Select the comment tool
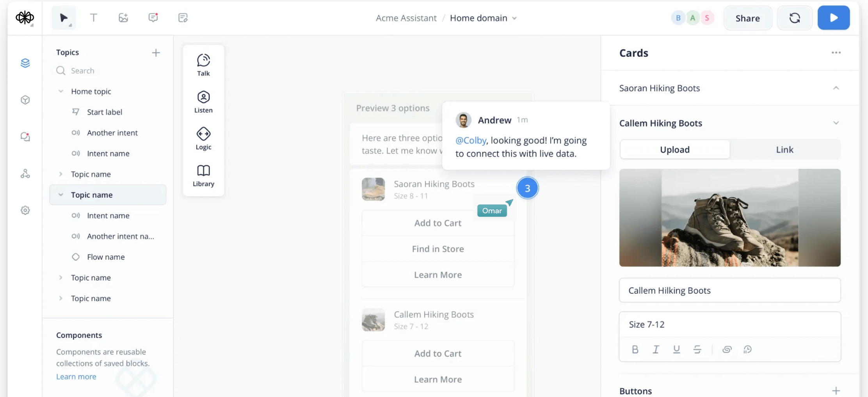Viewport: 868px width, 397px height. 153,18
